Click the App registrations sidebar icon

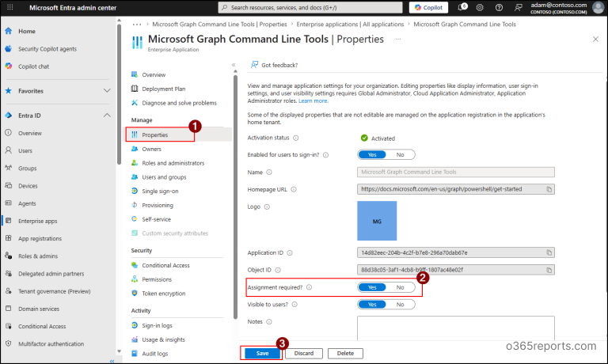pyautogui.click(x=9, y=238)
